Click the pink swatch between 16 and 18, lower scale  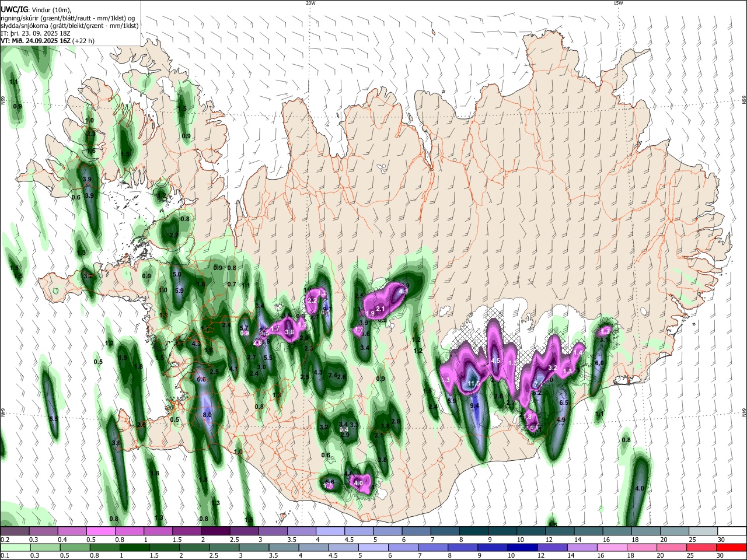click(x=612, y=547)
